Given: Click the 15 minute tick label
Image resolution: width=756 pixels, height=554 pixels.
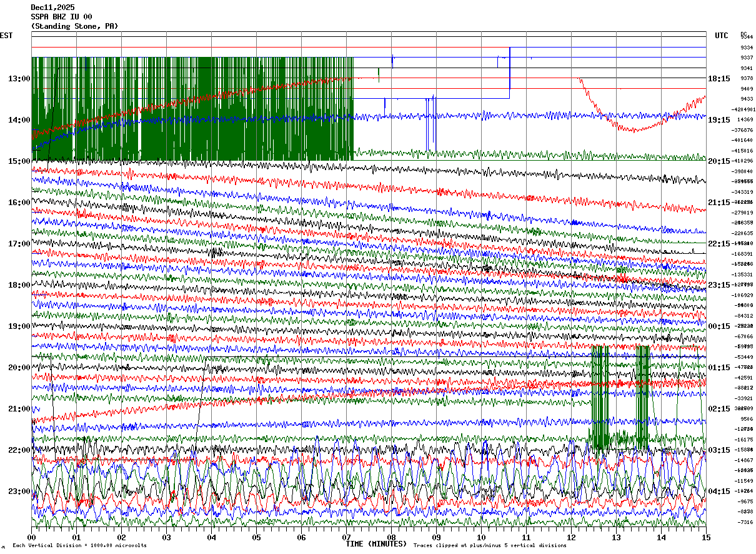Looking at the screenshot, I should tap(705, 537).
